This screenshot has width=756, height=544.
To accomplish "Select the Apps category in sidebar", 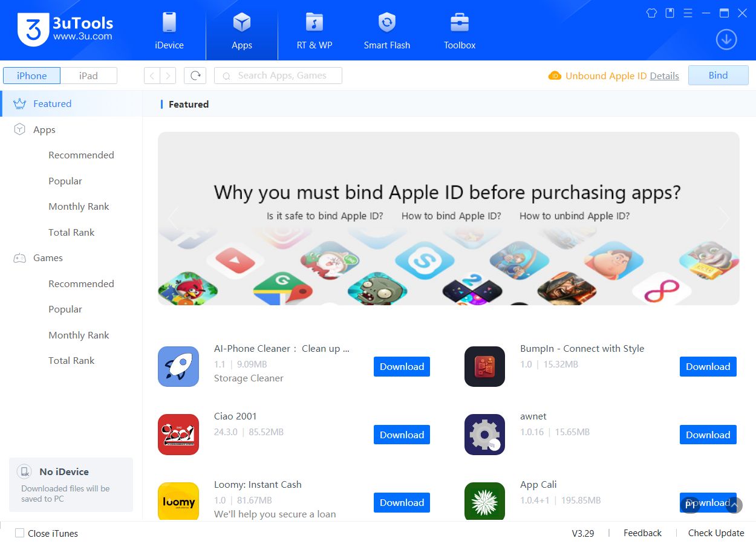I will [x=44, y=129].
